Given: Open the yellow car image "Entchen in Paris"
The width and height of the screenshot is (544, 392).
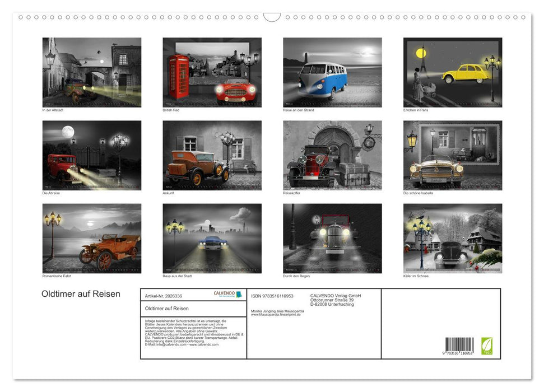Looking at the screenshot, I should coord(453,72).
